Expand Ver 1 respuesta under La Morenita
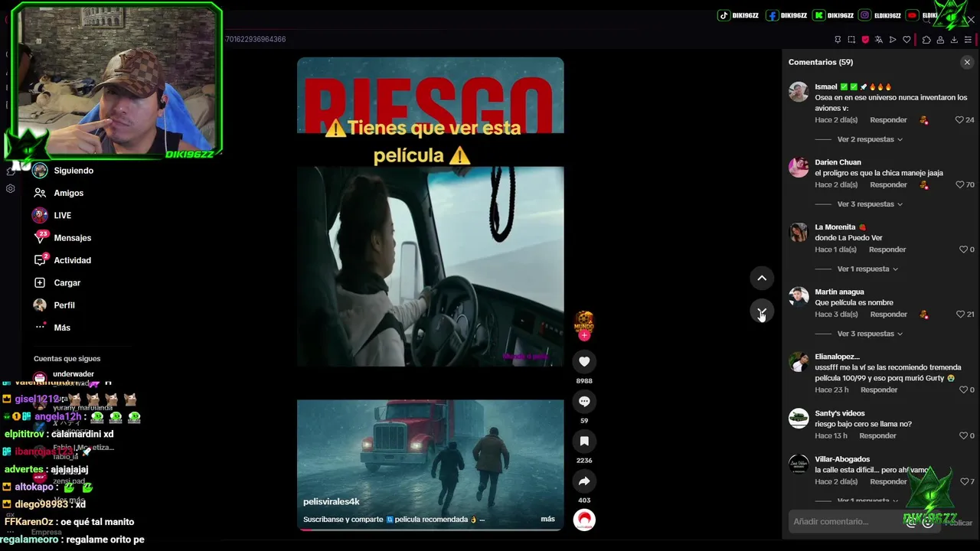This screenshot has height=551, width=980. pyautogui.click(x=867, y=269)
